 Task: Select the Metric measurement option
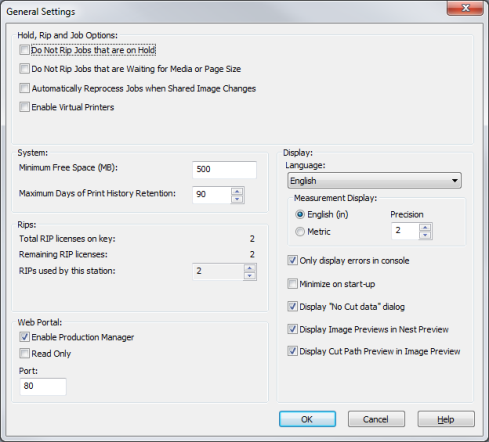300,232
